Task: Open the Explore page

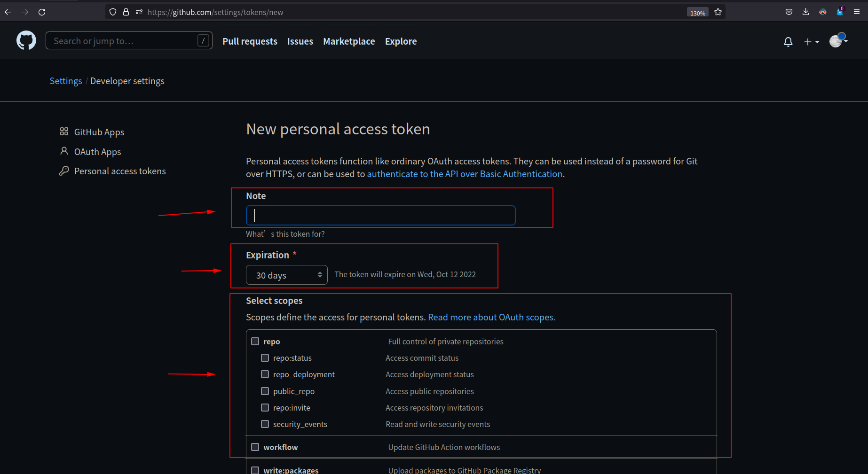Action: (x=401, y=41)
